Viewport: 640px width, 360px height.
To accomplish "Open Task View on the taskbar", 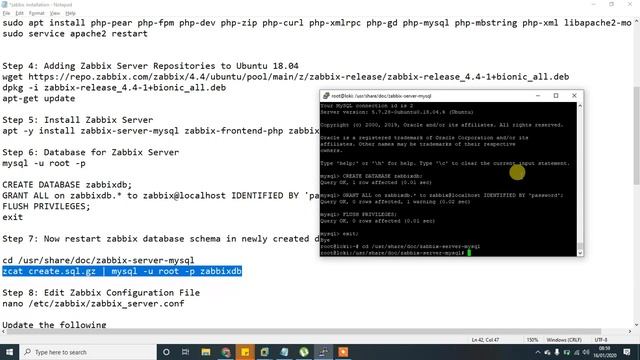I will point(185,352).
